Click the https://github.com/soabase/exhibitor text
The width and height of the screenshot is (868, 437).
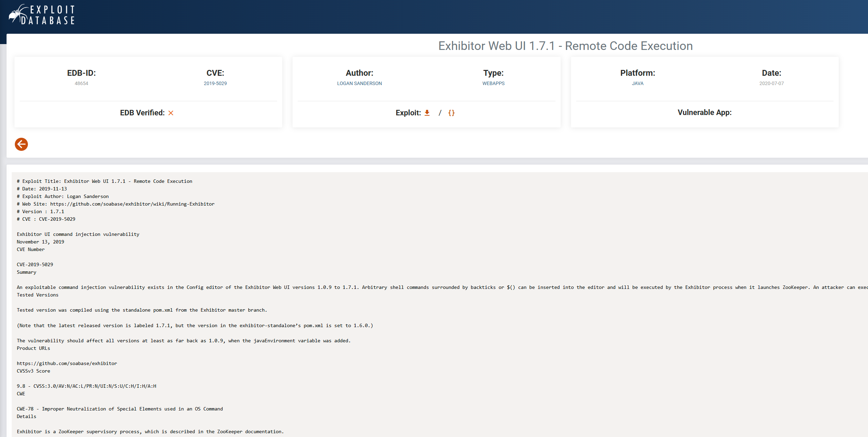[67, 363]
